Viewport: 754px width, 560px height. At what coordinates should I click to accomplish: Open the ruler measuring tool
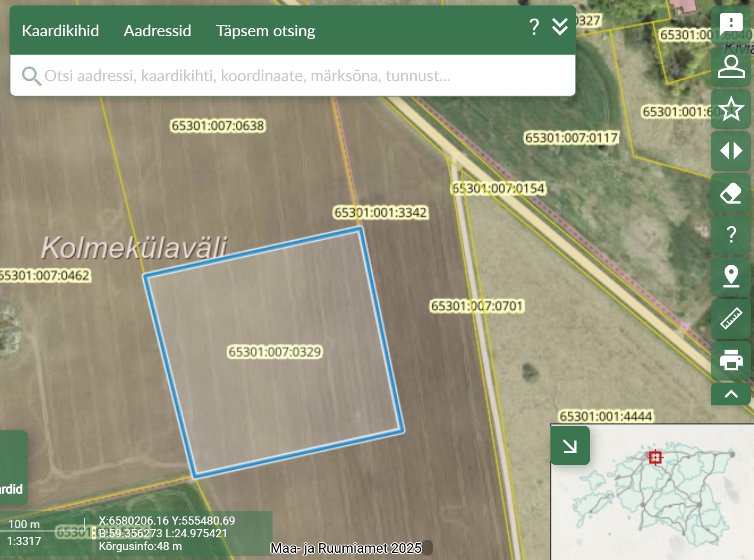[731, 318]
